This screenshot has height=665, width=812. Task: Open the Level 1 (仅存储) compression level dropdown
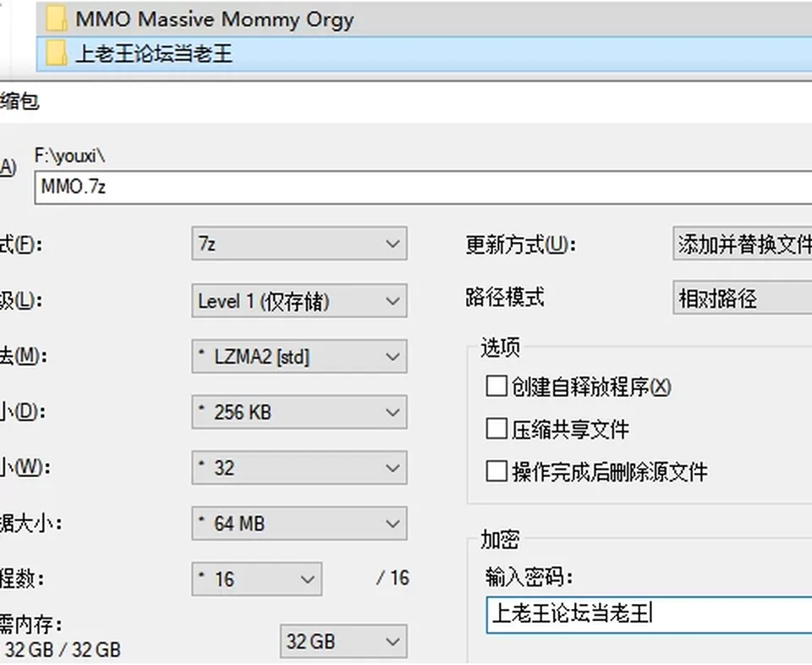click(299, 300)
